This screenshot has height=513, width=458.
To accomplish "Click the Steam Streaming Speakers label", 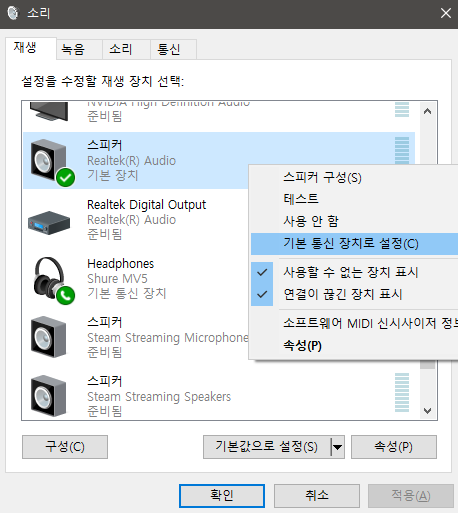I will pos(159,397).
